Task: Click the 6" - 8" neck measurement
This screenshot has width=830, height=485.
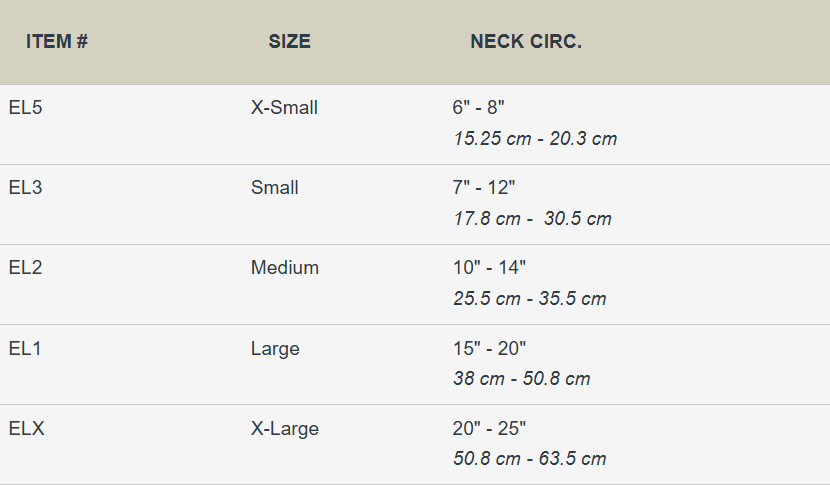Action: [480, 107]
